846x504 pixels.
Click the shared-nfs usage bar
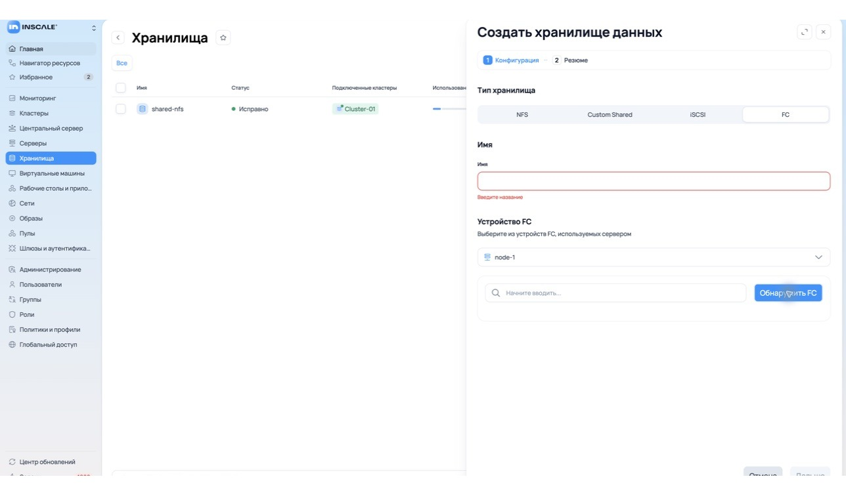(449, 109)
